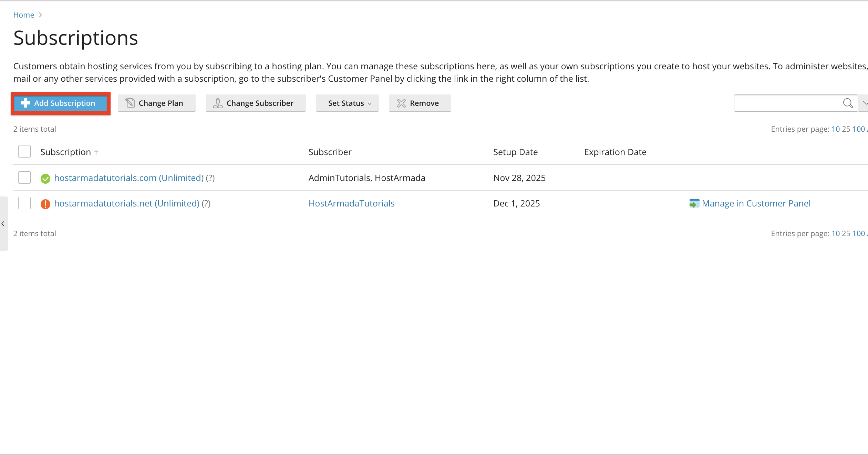Check the hostarmadatutorials.com row checkbox
The height and width of the screenshot is (455, 868).
(x=24, y=178)
